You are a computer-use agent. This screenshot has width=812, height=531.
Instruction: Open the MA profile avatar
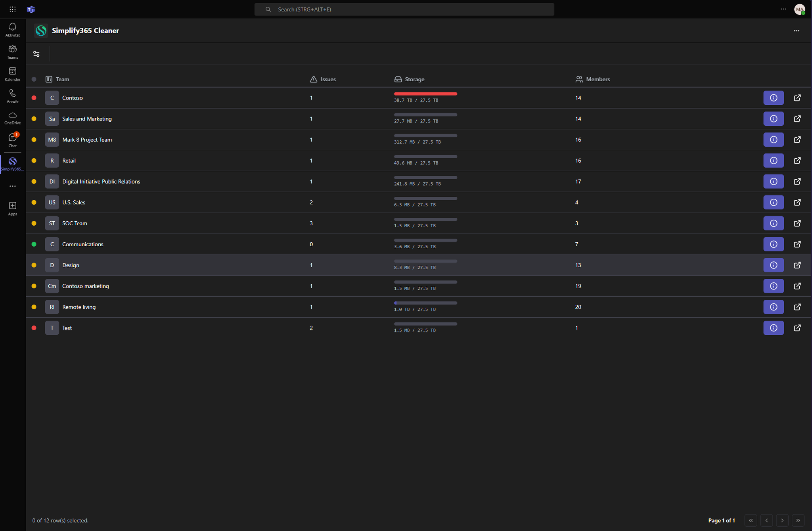(799, 9)
